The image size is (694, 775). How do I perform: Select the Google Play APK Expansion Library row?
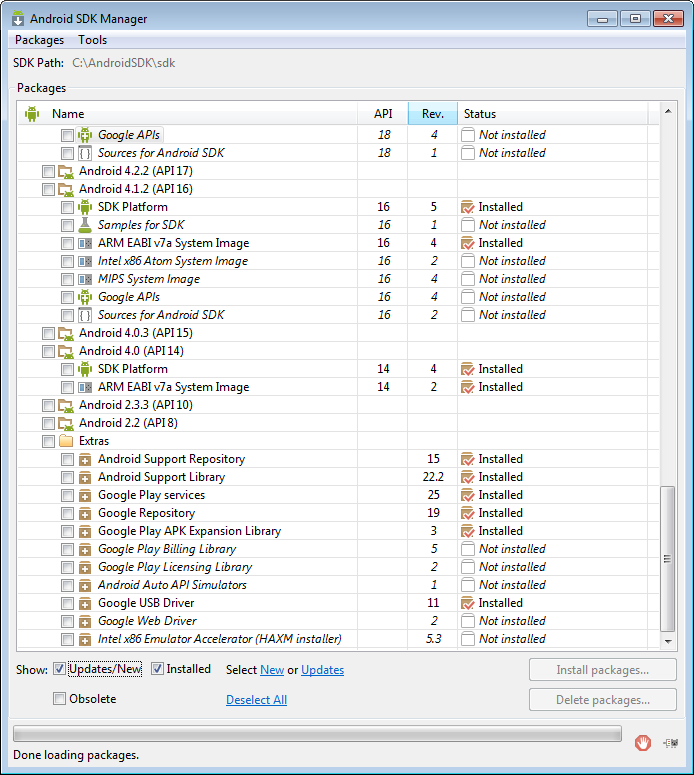339,531
